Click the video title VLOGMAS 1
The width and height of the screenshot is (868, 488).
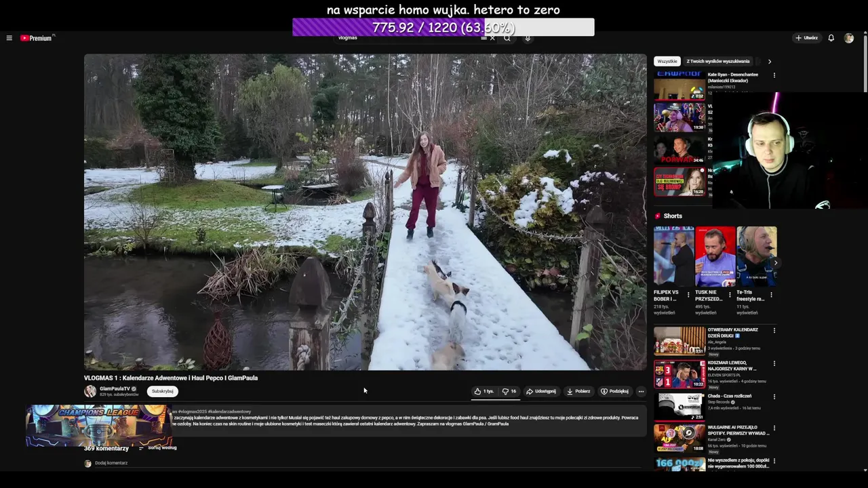tap(171, 378)
